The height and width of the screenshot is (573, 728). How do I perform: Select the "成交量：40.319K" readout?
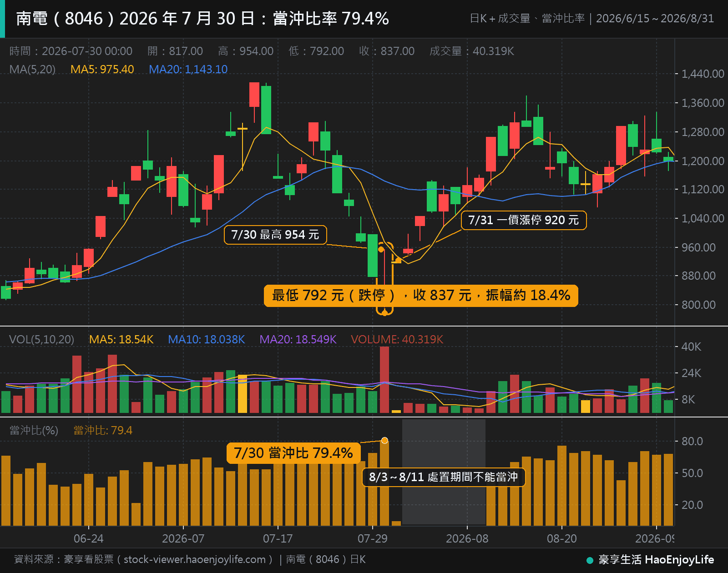tap(472, 51)
